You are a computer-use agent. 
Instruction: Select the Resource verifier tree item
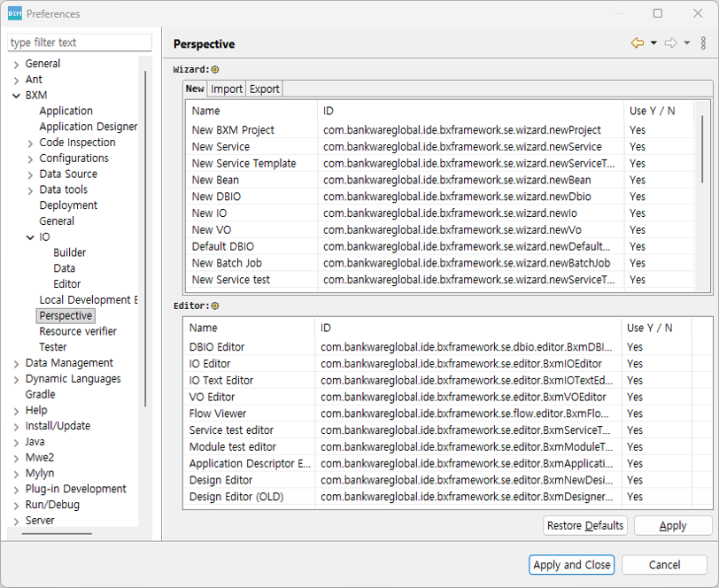coord(78,331)
